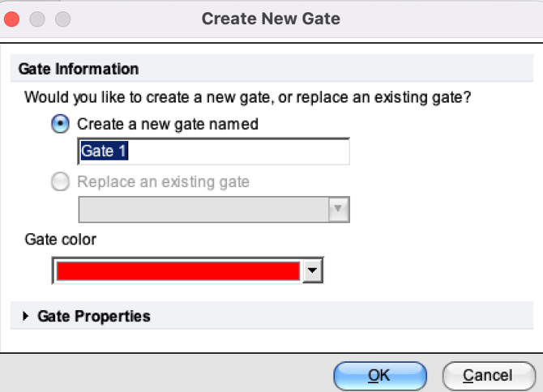This screenshot has height=392, width=543.
Task: Open the existing gate dropdown arrow
Action: click(340, 210)
